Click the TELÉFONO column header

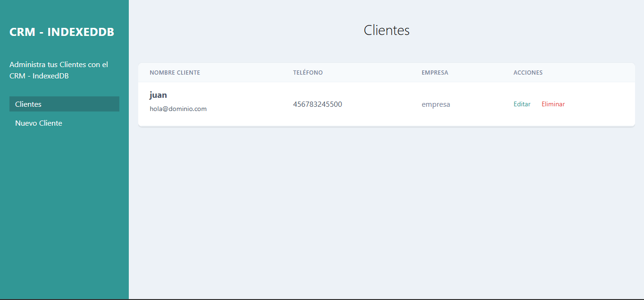(x=308, y=73)
